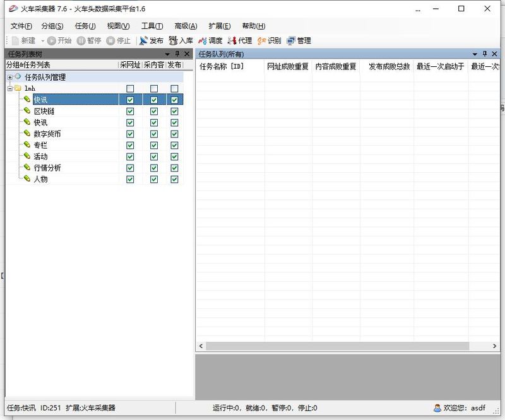Check the 采网址 box for the lmh group
This screenshot has height=420, width=505.
click(x=130, y=88)
